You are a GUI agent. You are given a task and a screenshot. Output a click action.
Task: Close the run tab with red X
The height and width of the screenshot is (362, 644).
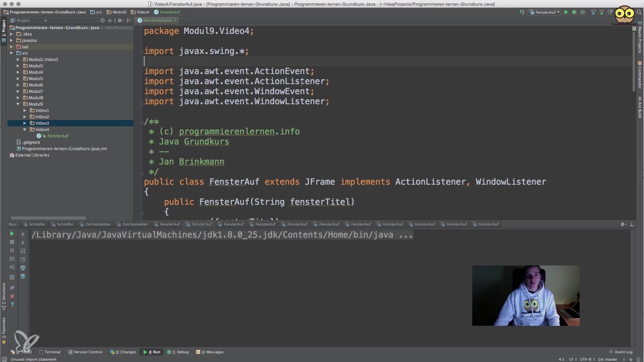pos(12,296)
